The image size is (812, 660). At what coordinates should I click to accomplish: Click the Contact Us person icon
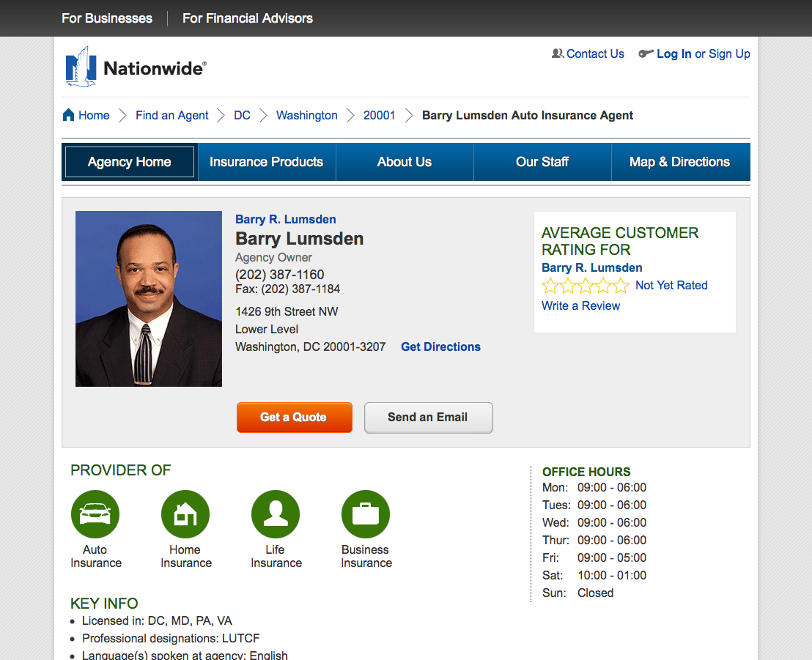(557, 53)
